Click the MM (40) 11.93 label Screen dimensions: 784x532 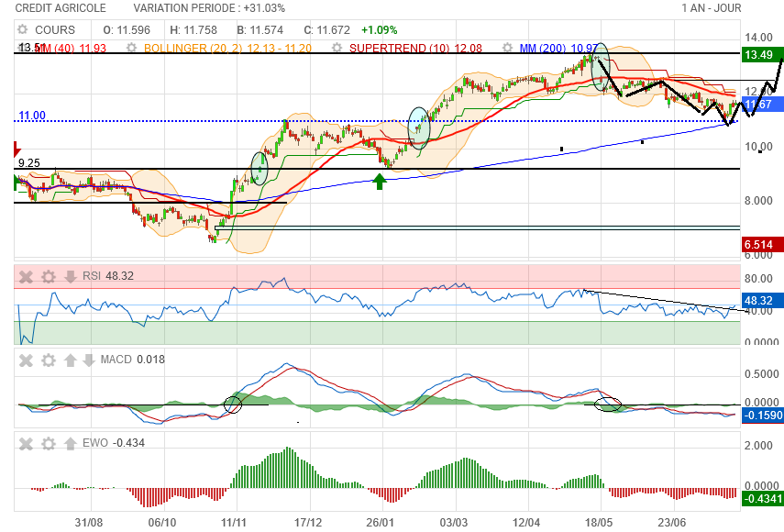pyautogui.click(x=70, y=49)
